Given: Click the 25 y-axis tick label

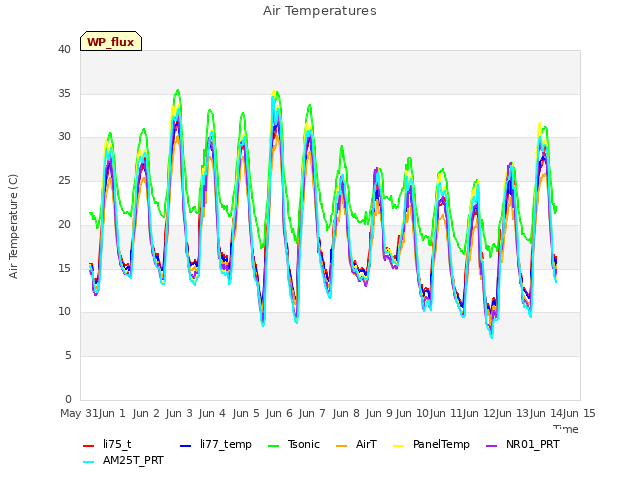Looking at the screenshot, I should (64, 180).
